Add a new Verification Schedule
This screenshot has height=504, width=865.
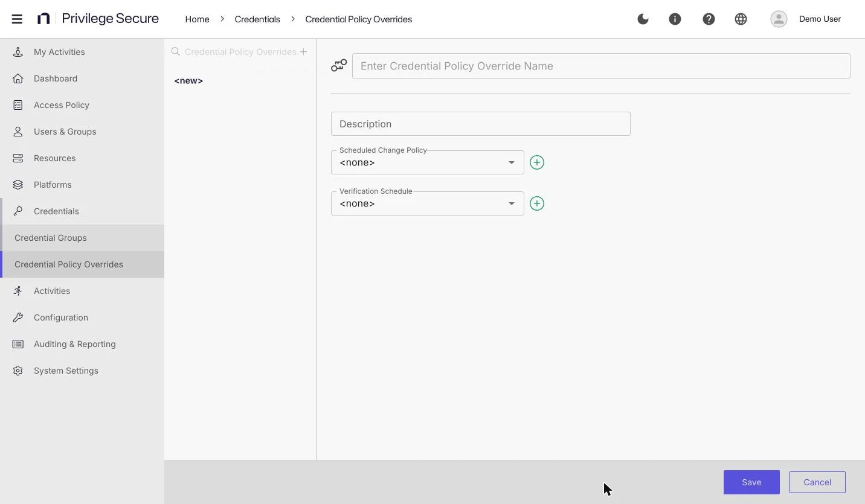536,203
